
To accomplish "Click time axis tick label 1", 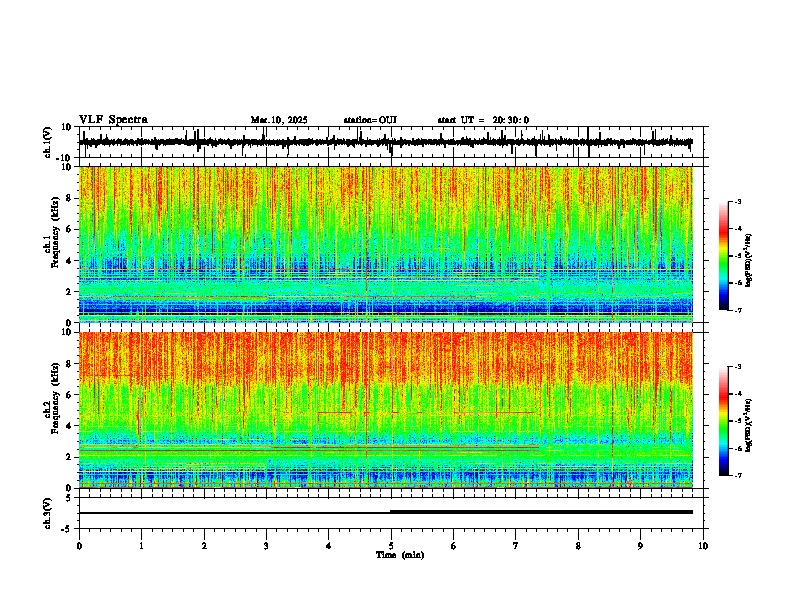I will point(141,546).
